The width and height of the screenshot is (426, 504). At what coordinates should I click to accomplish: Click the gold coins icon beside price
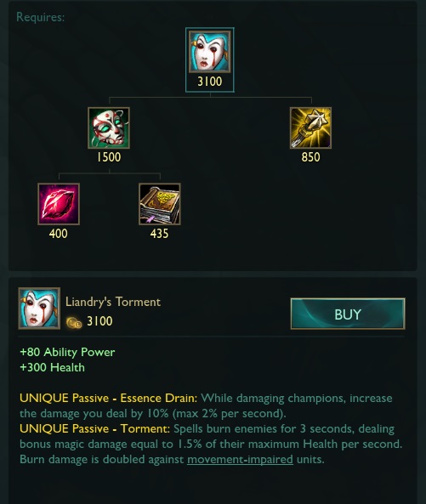pyautogui.click(x=74, y=322)
